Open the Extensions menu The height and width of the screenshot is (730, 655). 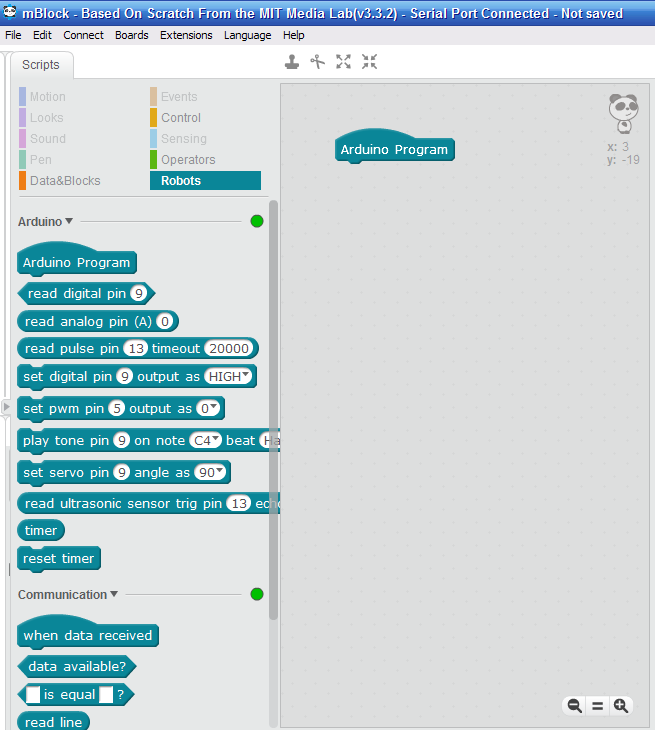186,35
